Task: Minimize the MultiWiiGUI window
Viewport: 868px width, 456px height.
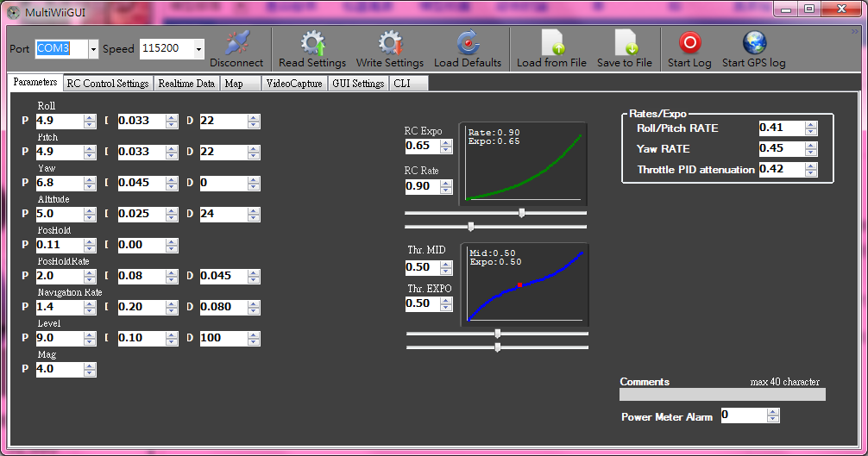Action: coord(786,9)
